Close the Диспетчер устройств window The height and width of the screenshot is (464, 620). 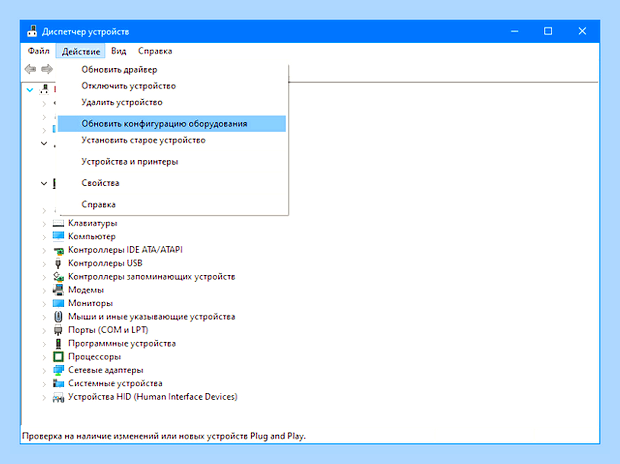click(582, 31)
